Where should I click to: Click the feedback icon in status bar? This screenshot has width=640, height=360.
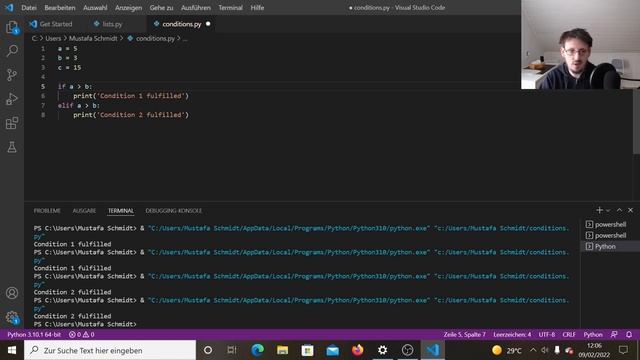pos(614,334)
